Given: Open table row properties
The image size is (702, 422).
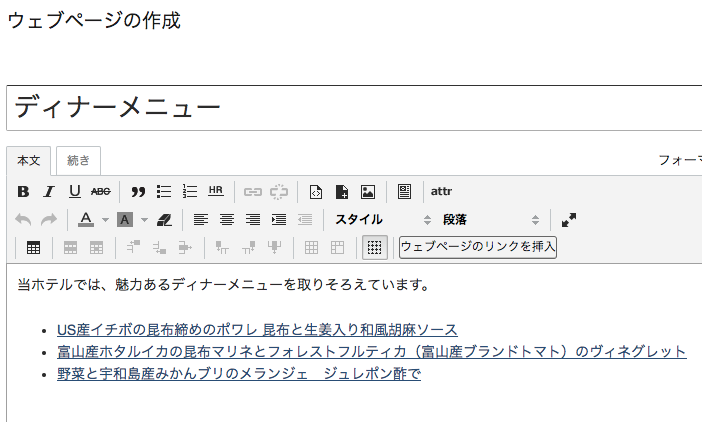Looking at the screenshot, I should [70, 247].
